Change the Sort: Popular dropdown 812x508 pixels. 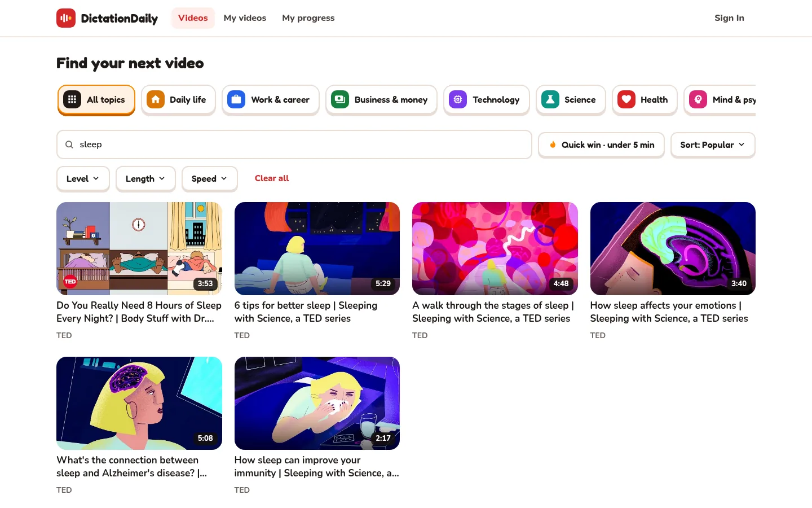tap(713, 145)
